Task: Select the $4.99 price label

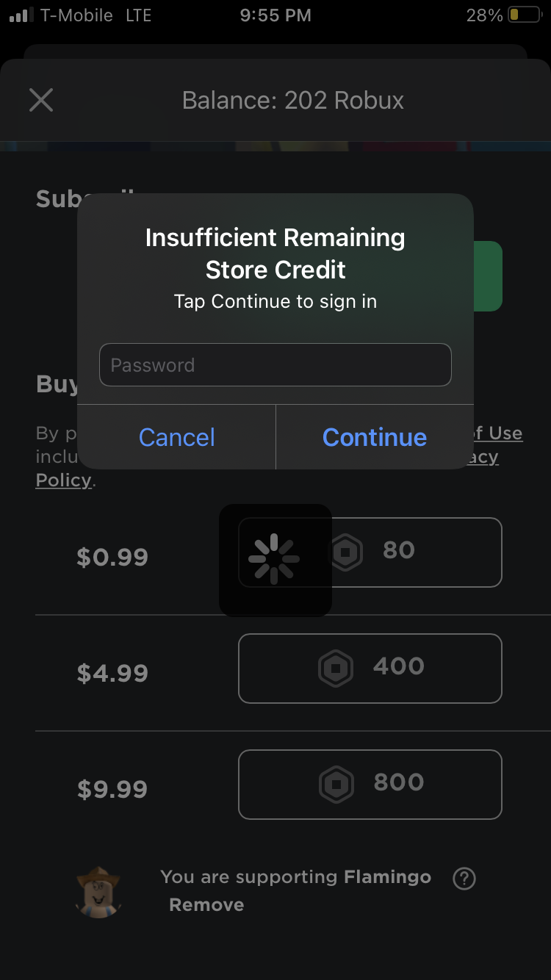Action: [112, 674]
